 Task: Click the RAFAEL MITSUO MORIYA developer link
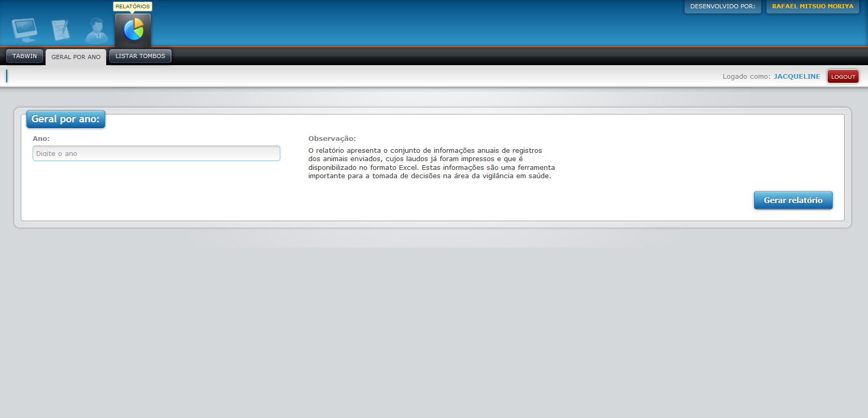click(813, 6)
